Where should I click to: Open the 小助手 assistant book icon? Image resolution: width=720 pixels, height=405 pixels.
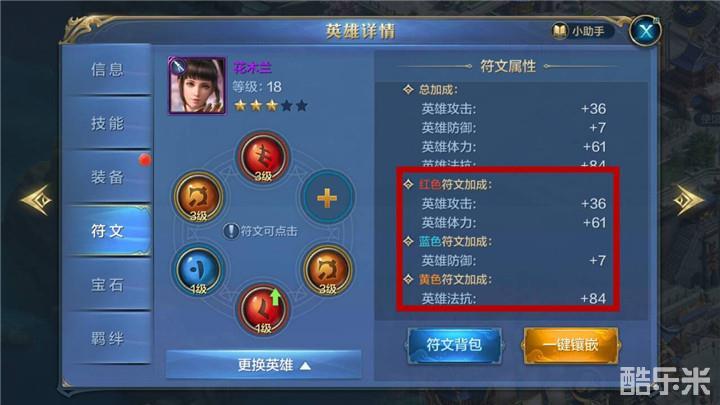[560, 31]
